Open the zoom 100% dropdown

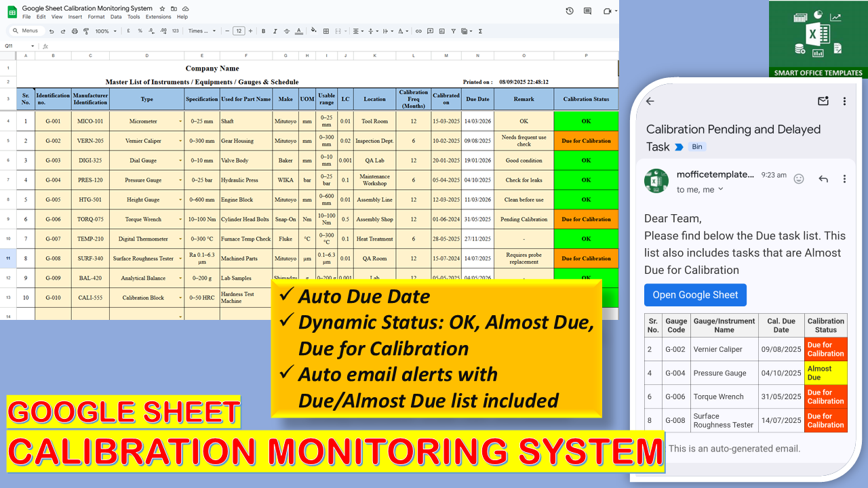tap(105, 31)
